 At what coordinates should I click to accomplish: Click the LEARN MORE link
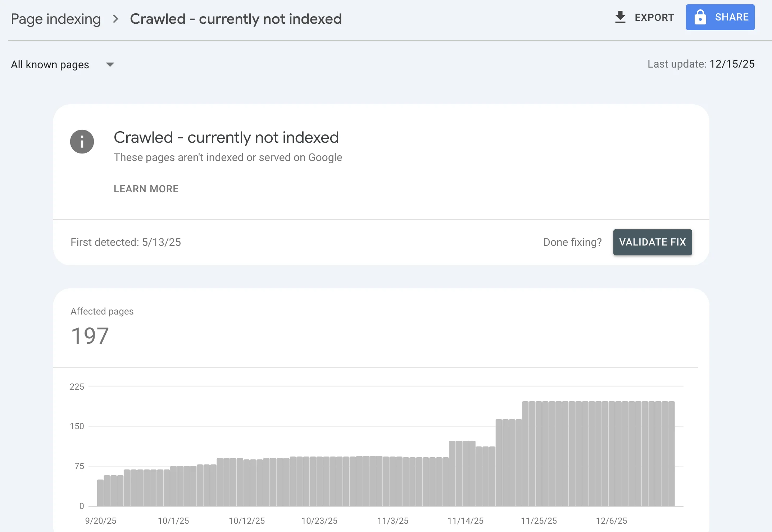click(146, 189)
